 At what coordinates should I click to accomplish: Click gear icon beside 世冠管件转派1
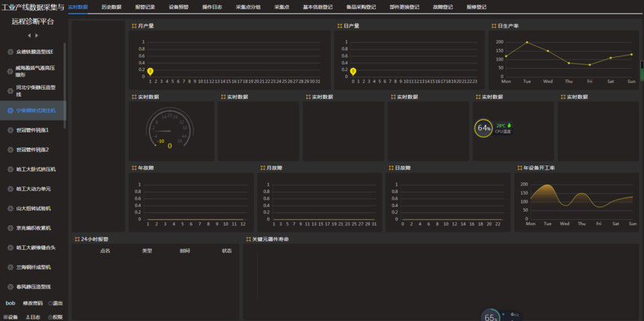(10, 130)
